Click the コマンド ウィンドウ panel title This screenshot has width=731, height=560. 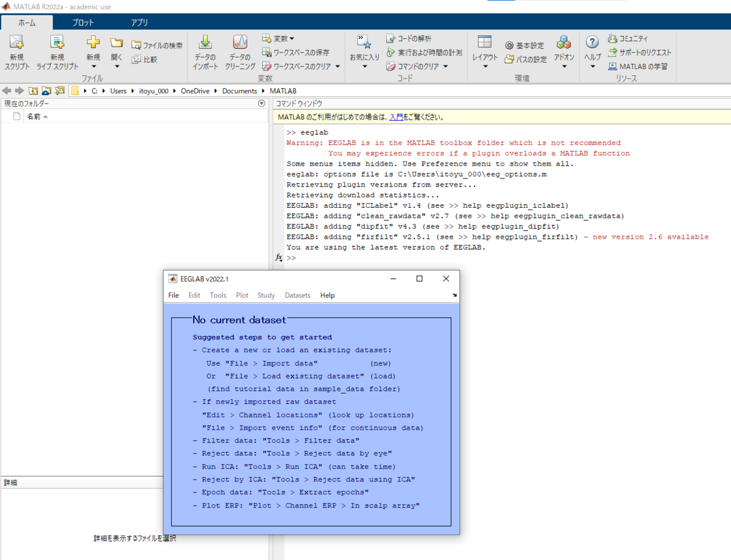[x=299, y=104]
